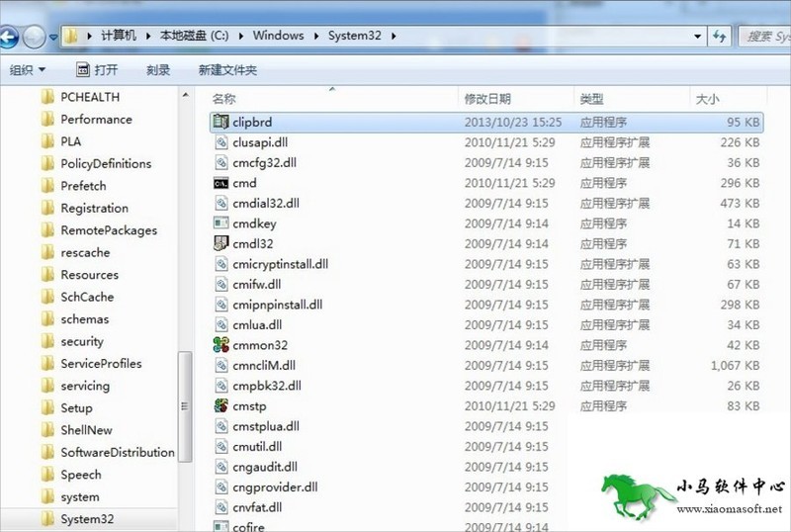Select the cmlua.dll file icon

click(x=220, y=324)
